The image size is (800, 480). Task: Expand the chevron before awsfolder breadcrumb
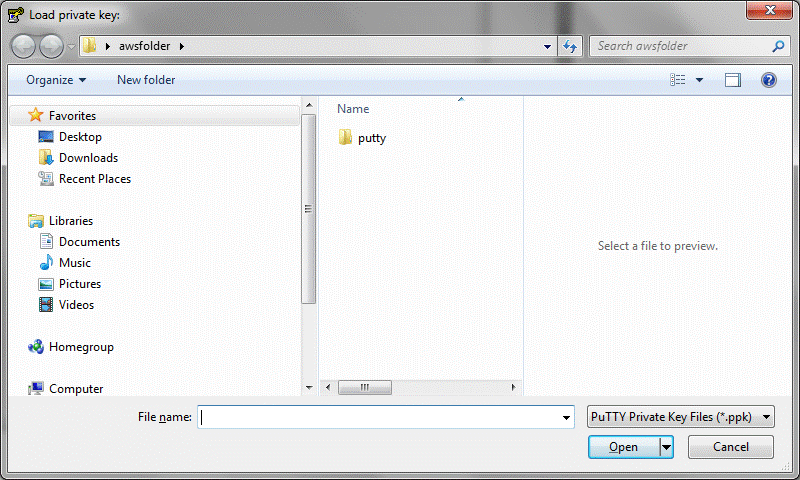tap(108, 46)
